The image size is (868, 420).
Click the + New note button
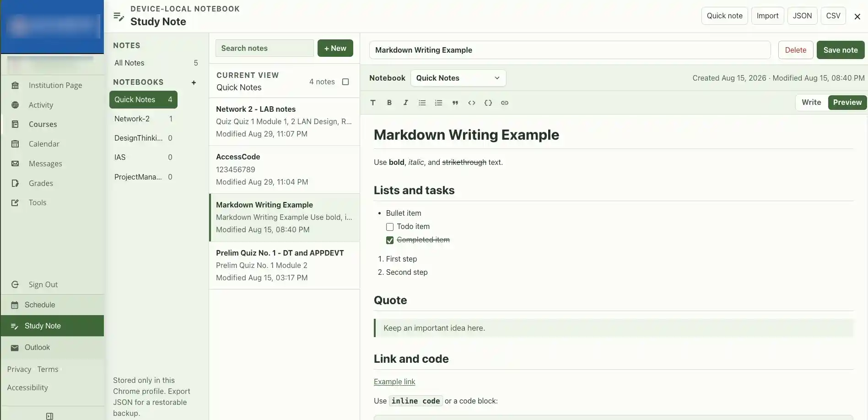coord(335,48)
